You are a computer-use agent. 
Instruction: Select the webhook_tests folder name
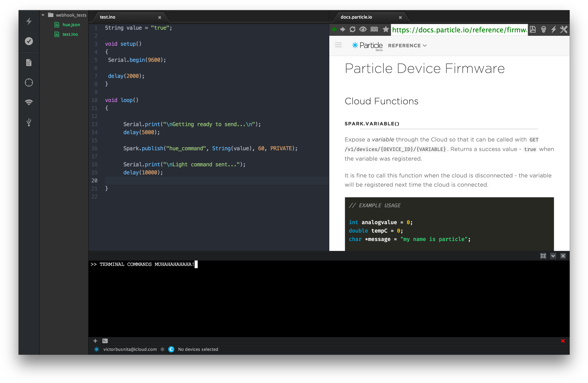(x=71, y=15)
